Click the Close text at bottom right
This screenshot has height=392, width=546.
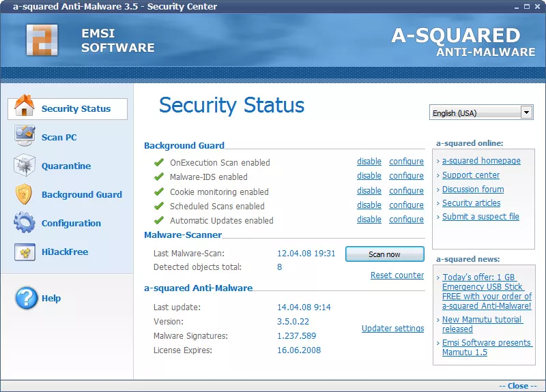pyautogui.click(x=518, y=386)
